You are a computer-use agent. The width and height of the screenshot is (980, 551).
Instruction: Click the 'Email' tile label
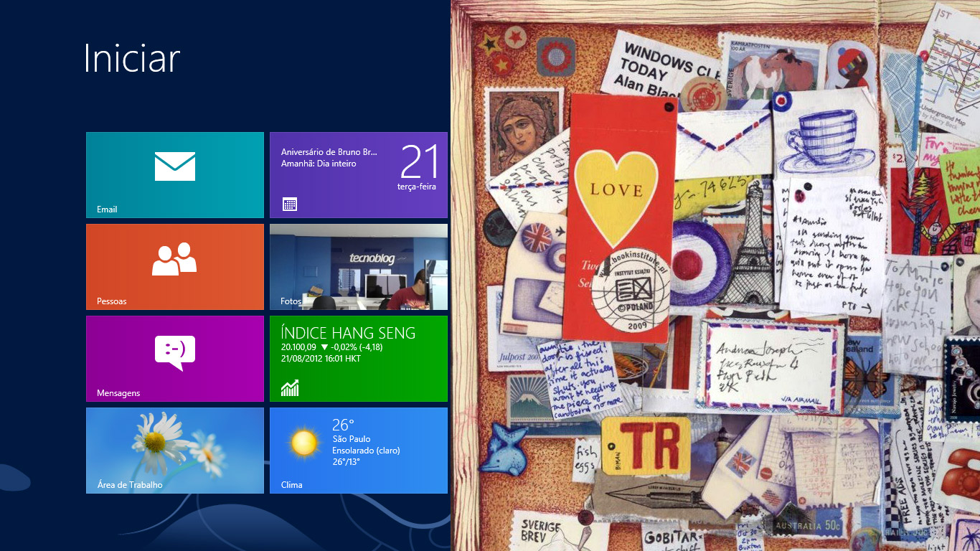(107, 209)
